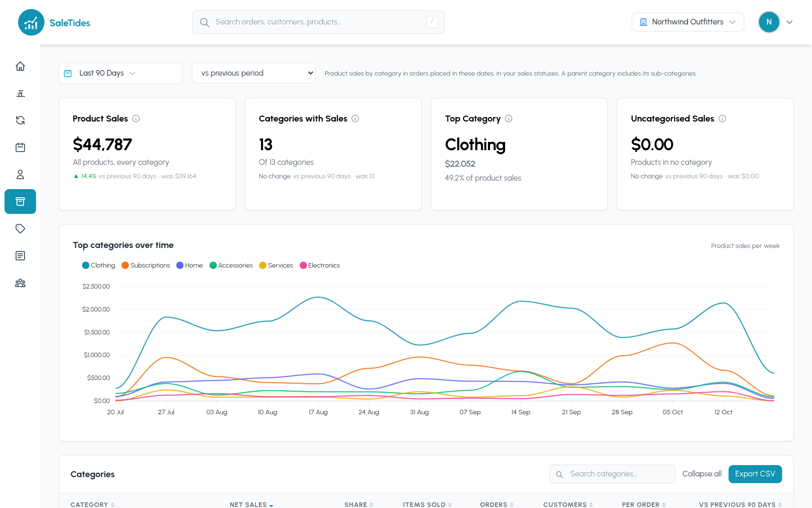Click the info icon beside Categories with Sales
Viewport: 812px width, 508px height.
tap(355, 119)
